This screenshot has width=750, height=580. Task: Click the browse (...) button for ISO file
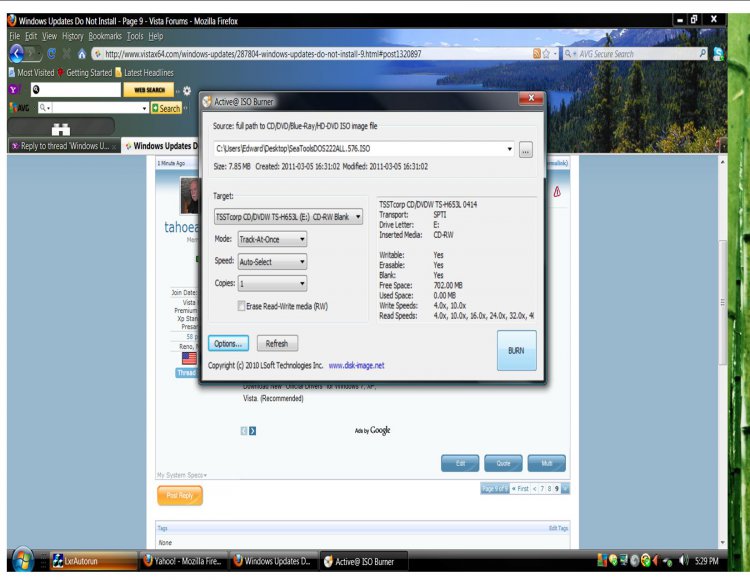click(526, 149)
